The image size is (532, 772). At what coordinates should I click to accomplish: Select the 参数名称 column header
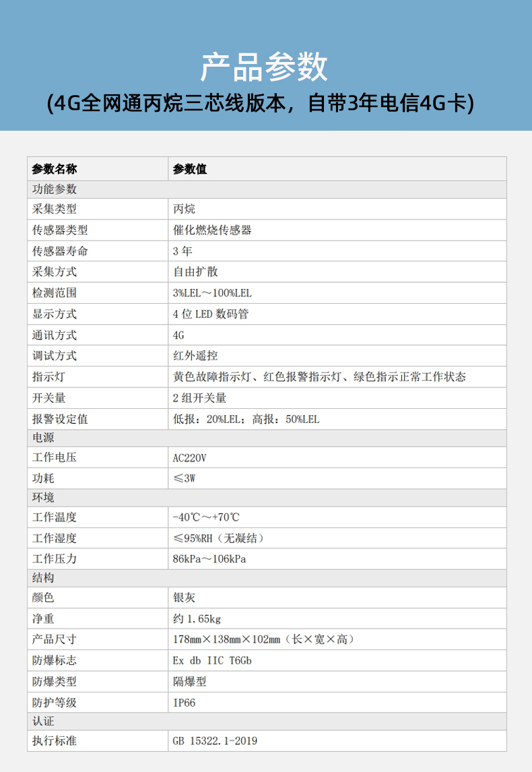pos(55,169)
